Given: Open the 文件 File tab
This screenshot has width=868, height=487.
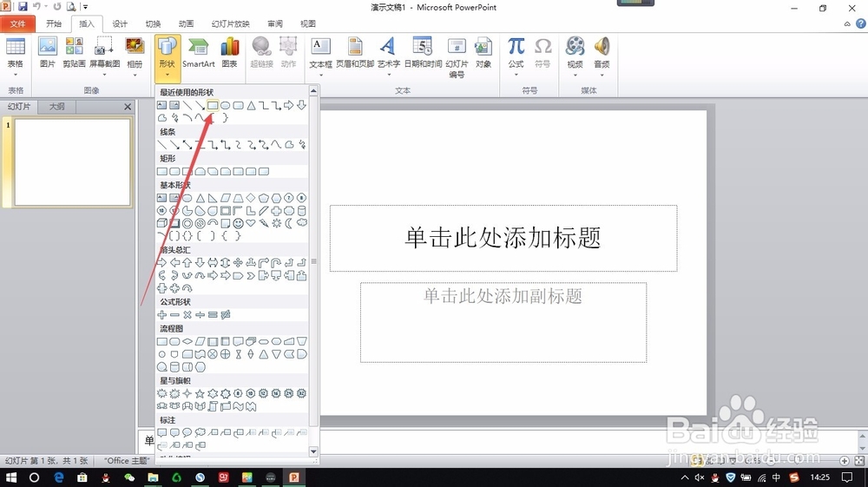Looking at the screenshot, I should click(17, 23).
